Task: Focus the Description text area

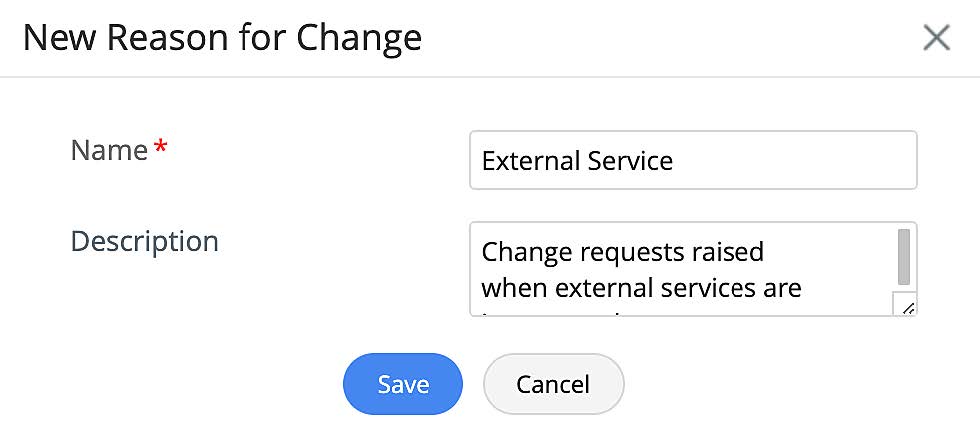Action: click(680, 269)
